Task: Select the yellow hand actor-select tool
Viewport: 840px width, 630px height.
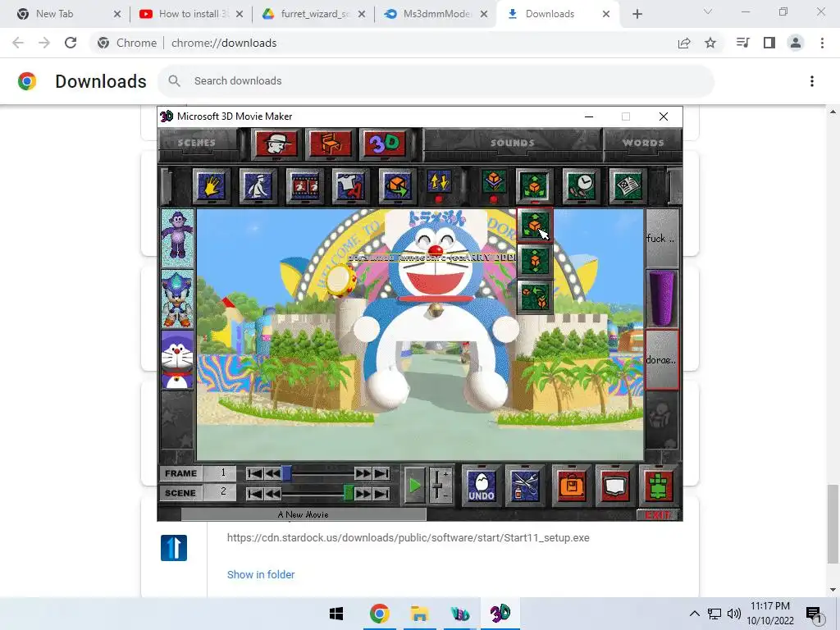Action: (211, 186)
